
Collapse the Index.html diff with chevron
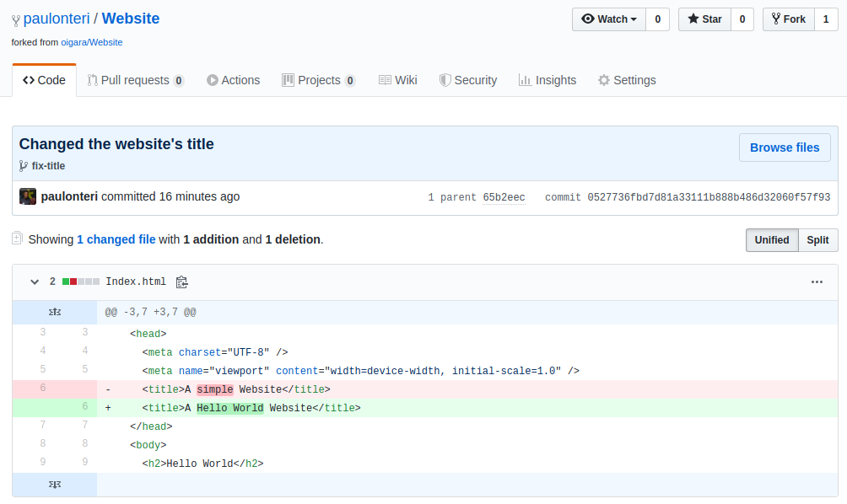tap(35, 282)
